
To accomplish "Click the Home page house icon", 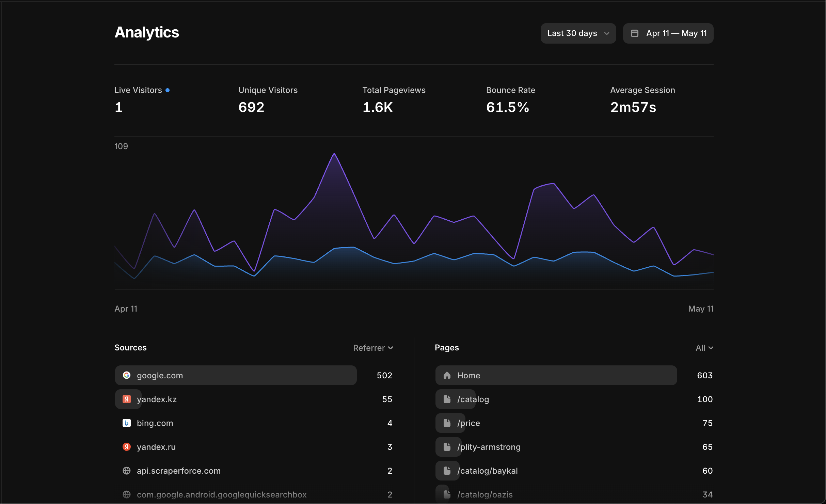I will point(447,375).
